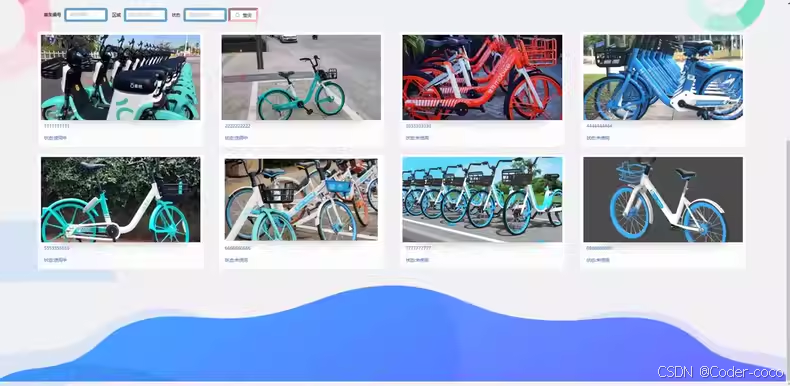
Task: Select the number text 1111111111
Action: coord(57,126)
